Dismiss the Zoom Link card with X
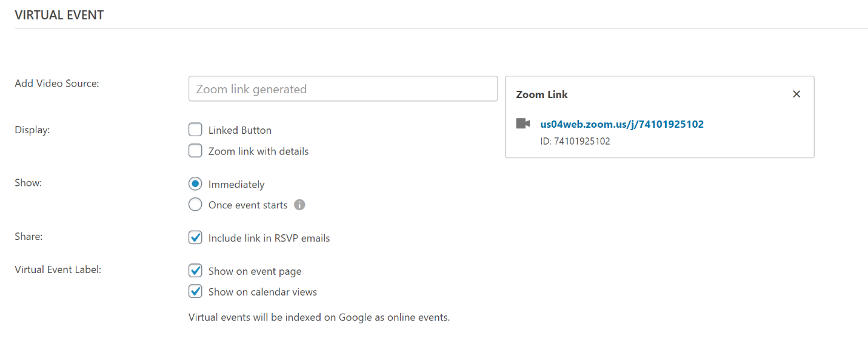 pos(796,94)
